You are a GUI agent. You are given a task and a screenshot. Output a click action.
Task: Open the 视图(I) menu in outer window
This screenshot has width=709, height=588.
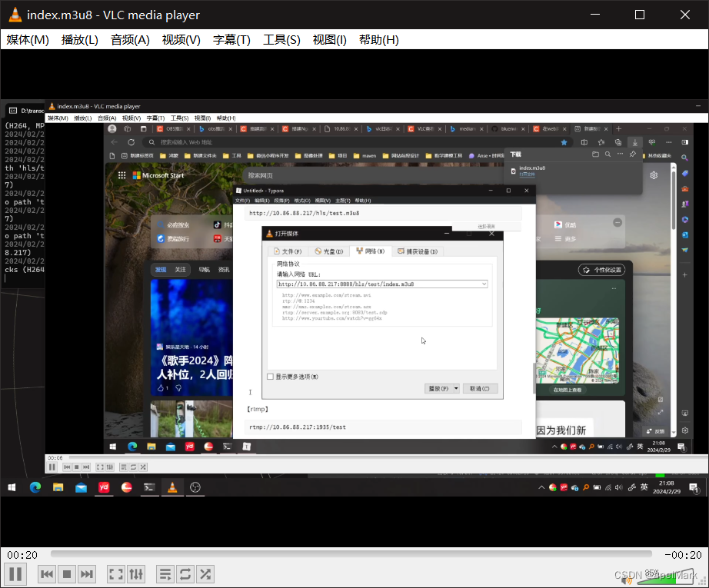click(x=330, y=40)
